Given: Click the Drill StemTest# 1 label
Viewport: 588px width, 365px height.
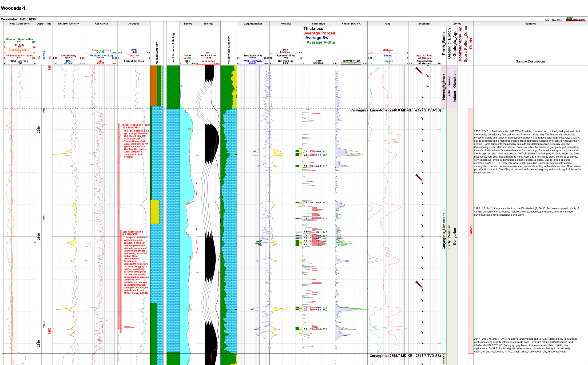Looking at the screenshot, I should pyautogui.click(x=132, y=232).
